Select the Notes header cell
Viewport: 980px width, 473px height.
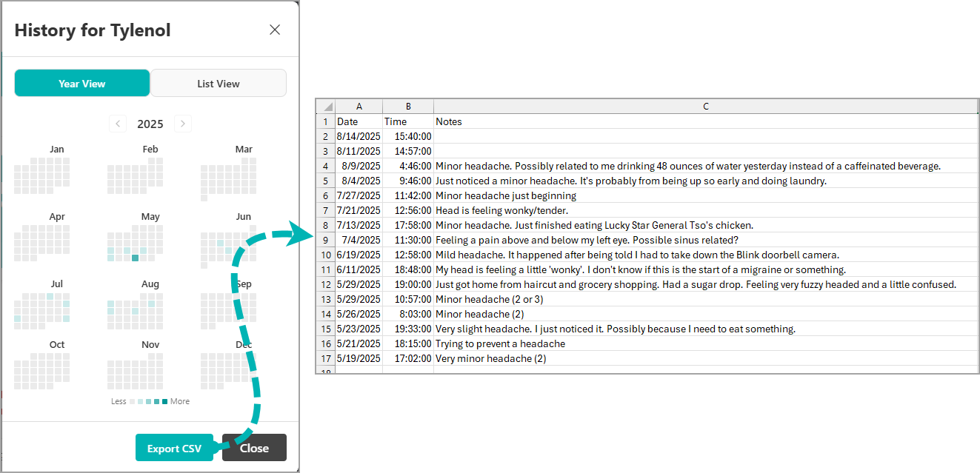pos(705,121)
